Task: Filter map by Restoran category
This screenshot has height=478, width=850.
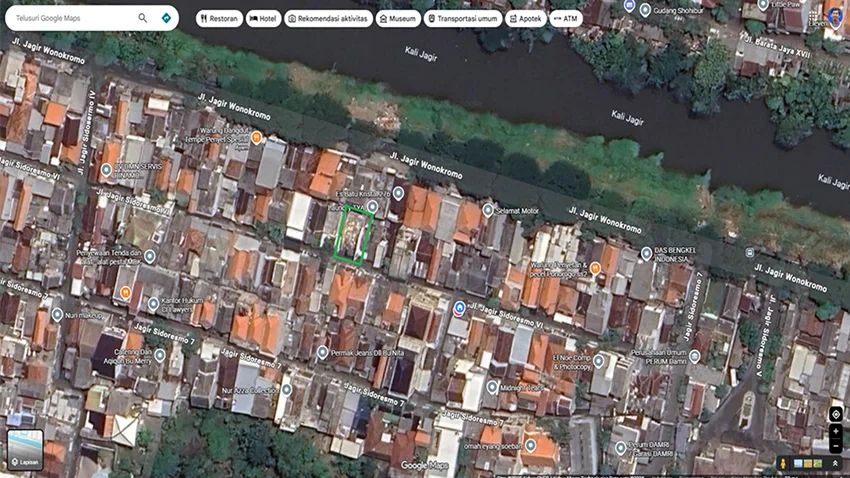Action: [x=219, y=18]
